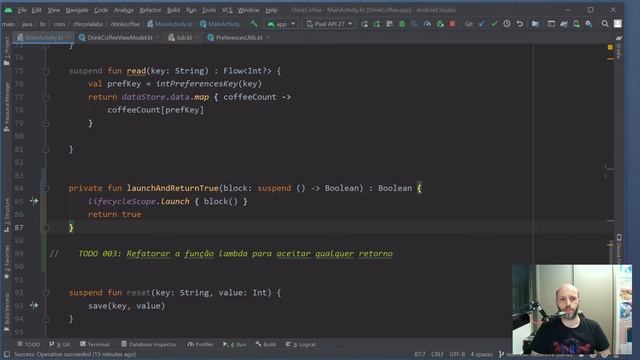Open the Gradle side panel
Screen dimensions: 640x360
[x=619, y=46]
